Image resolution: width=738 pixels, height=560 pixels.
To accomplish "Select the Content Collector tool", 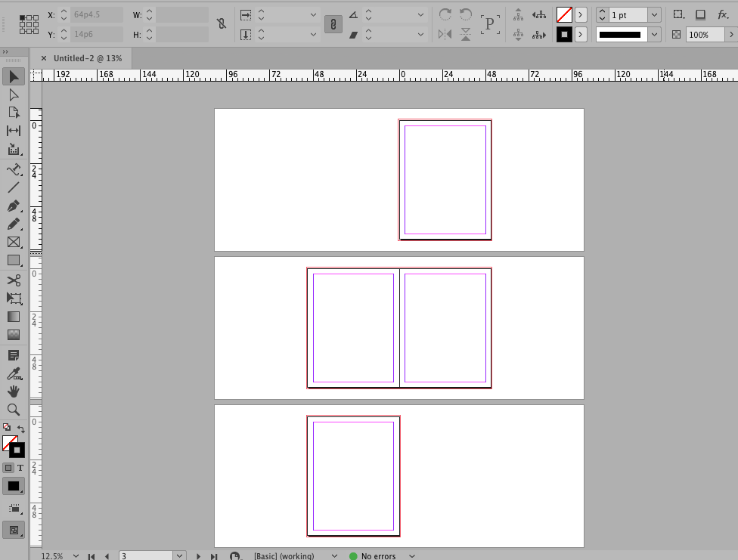I will click(x=14, y=150).
